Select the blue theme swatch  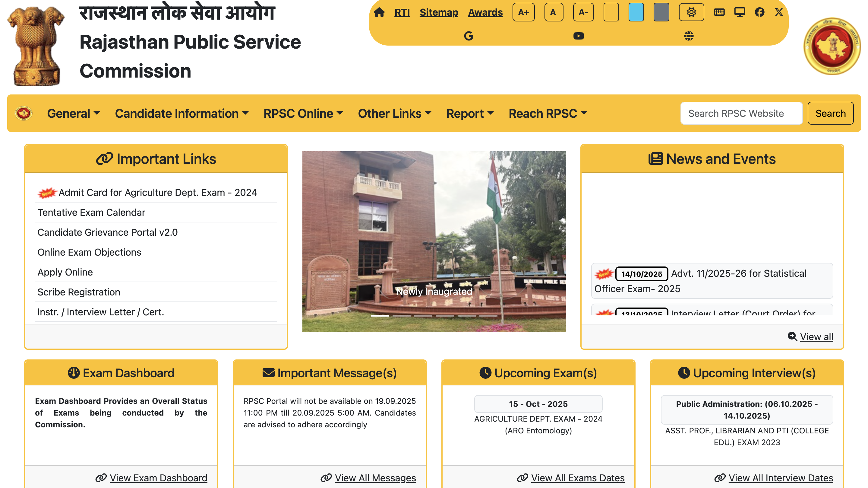[636, 12]
